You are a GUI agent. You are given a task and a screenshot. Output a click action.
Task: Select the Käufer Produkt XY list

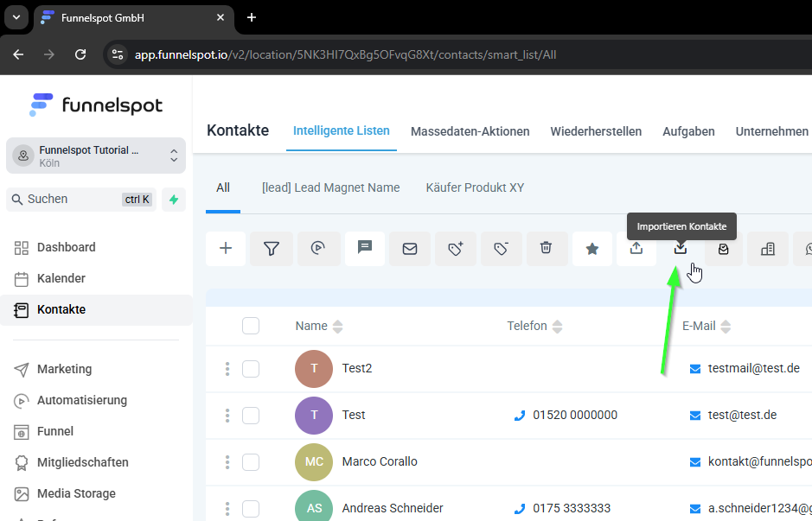click(475, 187)
